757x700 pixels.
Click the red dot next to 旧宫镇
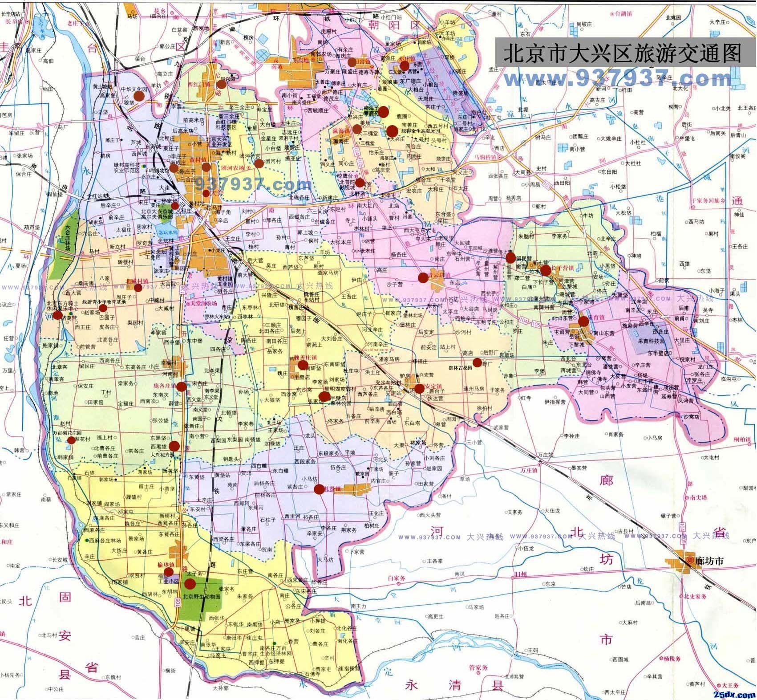(352, 61)
